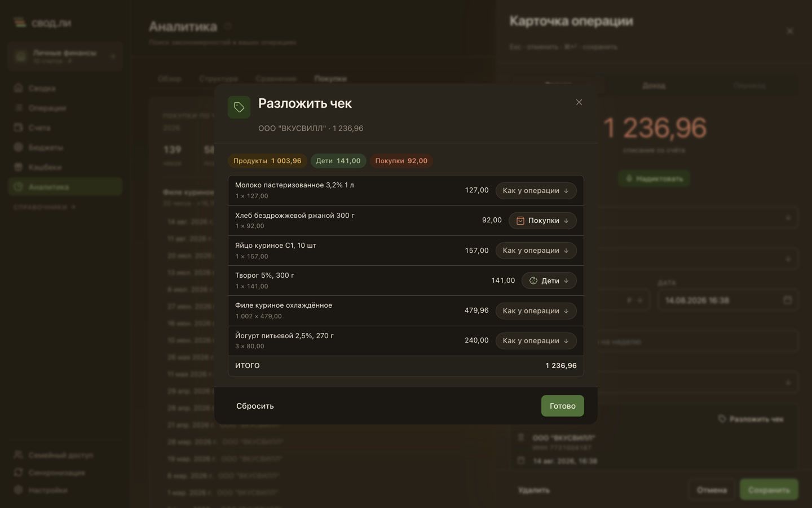The height and width of the screenshot is (508, 812).
Task: Click the Кэшбэки icon in the sidebar
Action: 18,167
